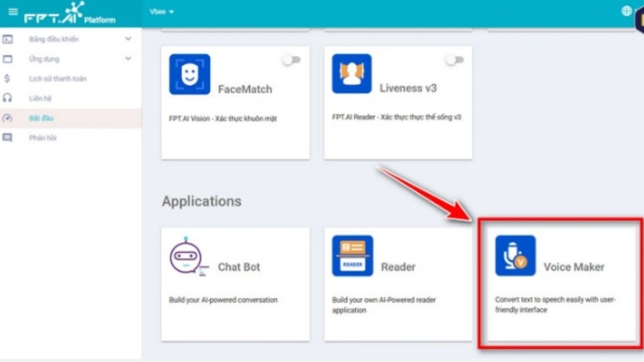Click 'Build your own AI-Powered reader application' text

(384, 305)
